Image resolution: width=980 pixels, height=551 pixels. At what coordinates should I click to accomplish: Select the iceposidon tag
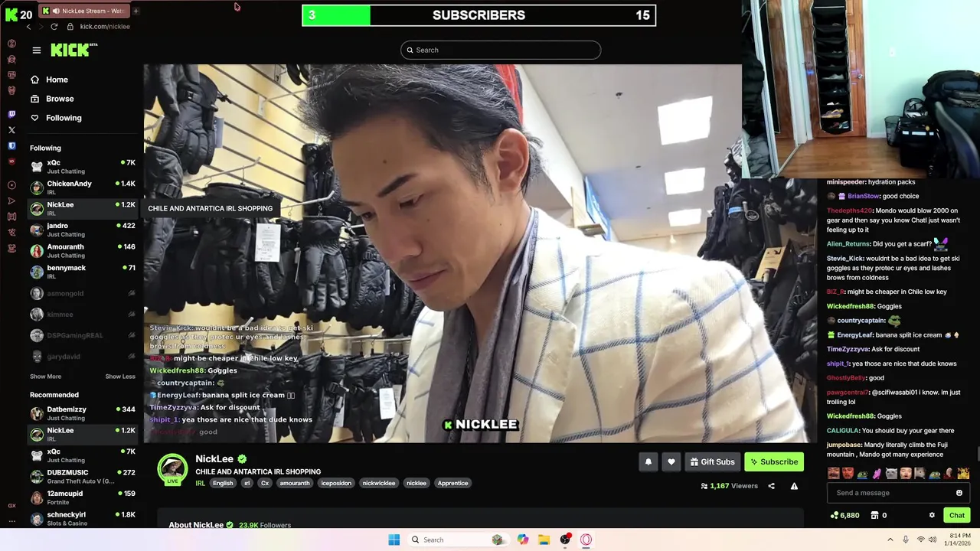click(336, 483)
